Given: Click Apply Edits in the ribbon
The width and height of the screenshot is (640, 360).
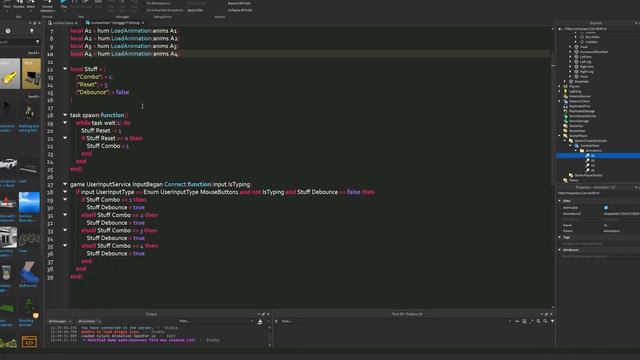Looking at the screenshot, I should click(195, 10).
